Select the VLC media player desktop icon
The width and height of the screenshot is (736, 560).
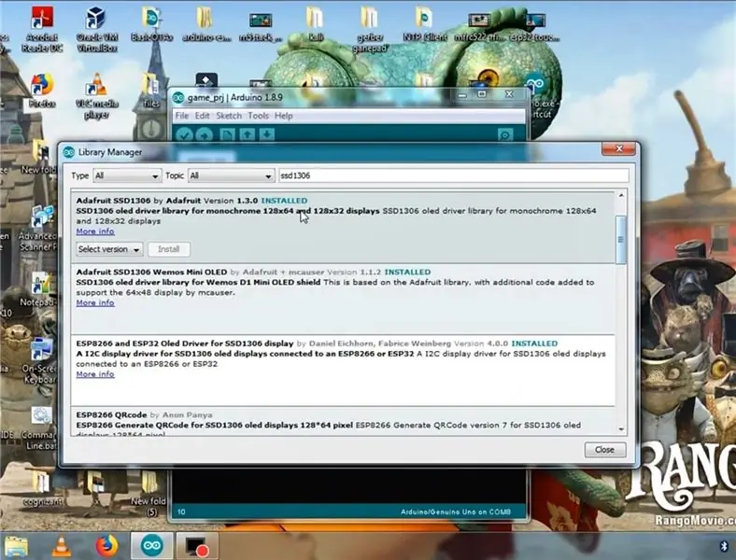[x=96, y=96]
